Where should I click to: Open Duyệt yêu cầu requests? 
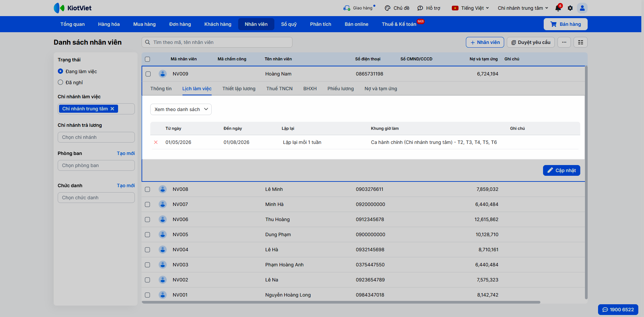click(x=531, y=42)
